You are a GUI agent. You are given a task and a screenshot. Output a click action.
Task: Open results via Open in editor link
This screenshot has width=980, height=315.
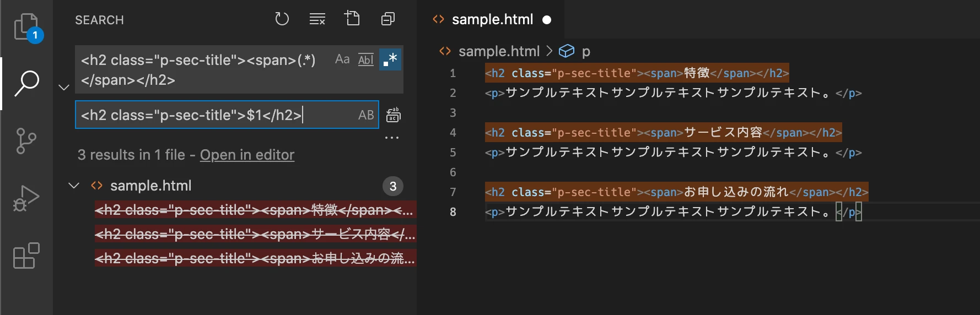pyautogui.click(x=247, y=155)
